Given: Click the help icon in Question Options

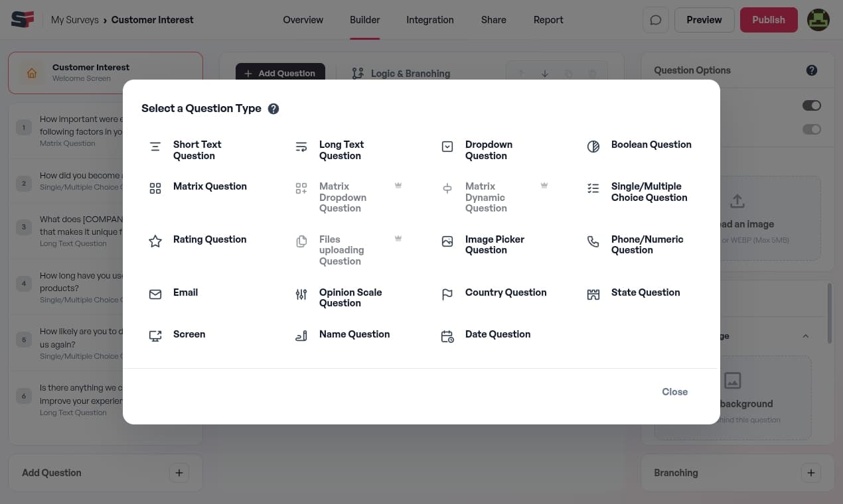Looking at the screenshot, I should (x=812, y=70).
